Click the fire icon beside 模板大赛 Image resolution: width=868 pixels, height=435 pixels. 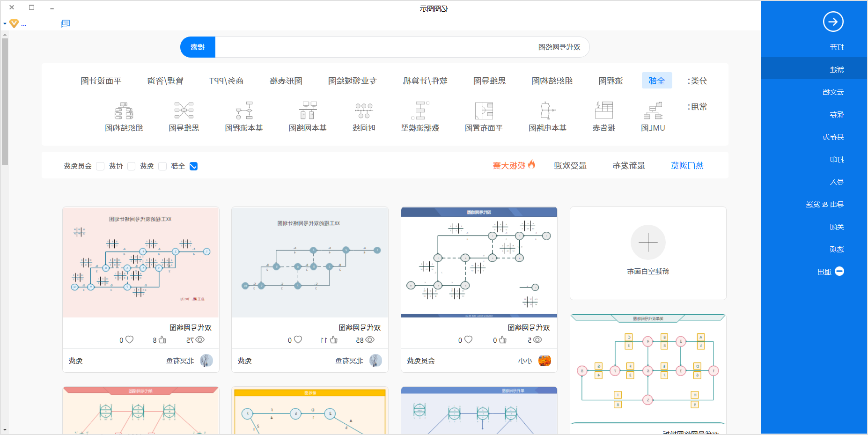click(531, 164)
